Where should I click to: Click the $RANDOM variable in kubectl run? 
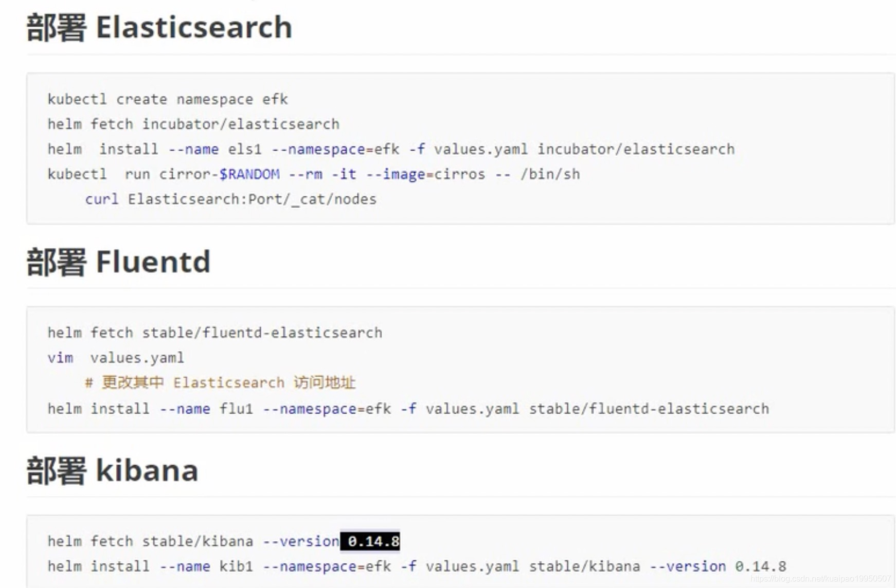coord(249,174)
